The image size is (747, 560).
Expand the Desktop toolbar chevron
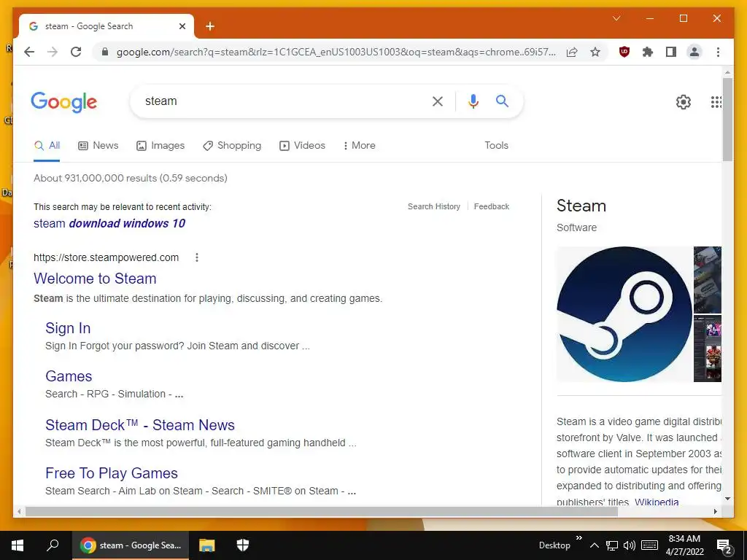click(578, 538)
